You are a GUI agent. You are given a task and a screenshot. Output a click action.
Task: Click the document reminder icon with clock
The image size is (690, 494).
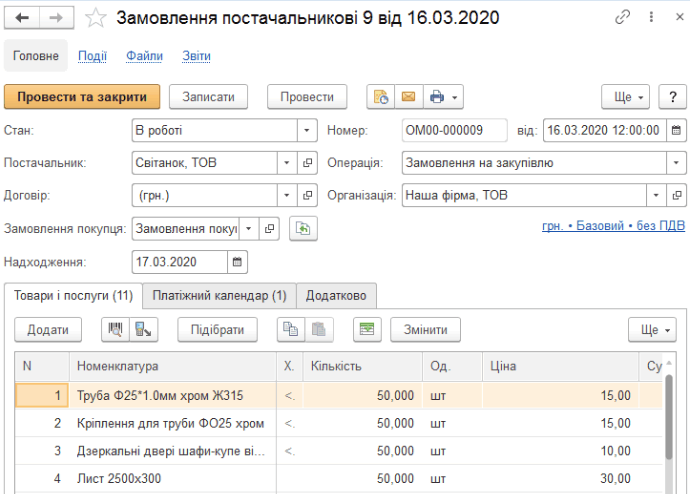click(381, 97)
